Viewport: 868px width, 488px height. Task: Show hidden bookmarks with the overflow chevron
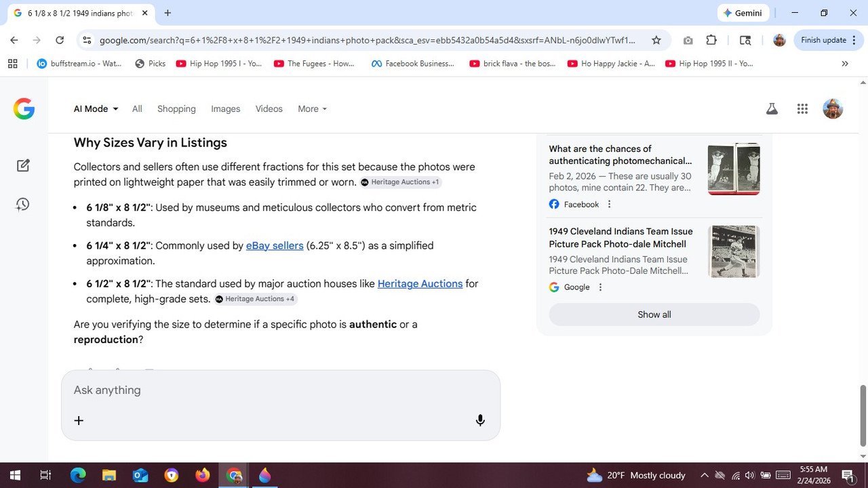point(845,64)
